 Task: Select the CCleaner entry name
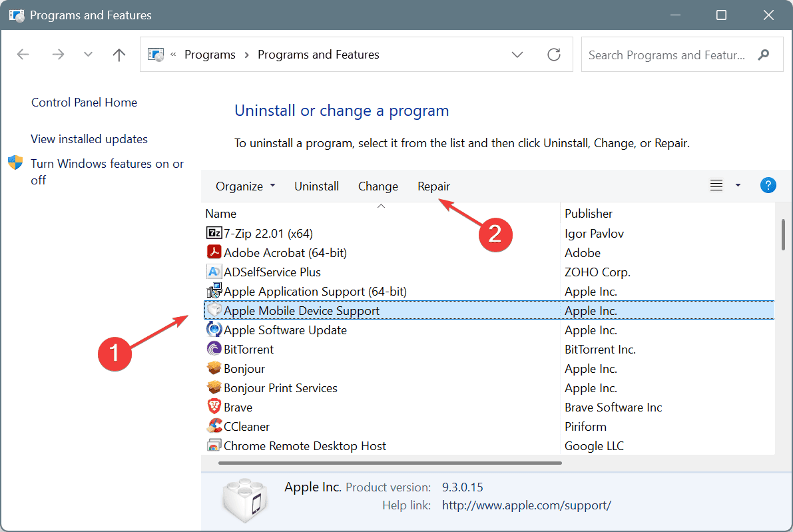tap(246, 426)
